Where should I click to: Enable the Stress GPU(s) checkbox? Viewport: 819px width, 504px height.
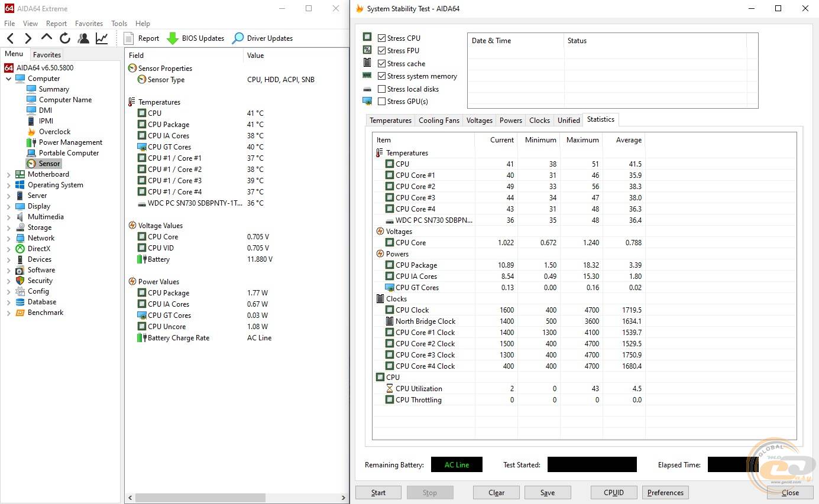coord(381,102)
